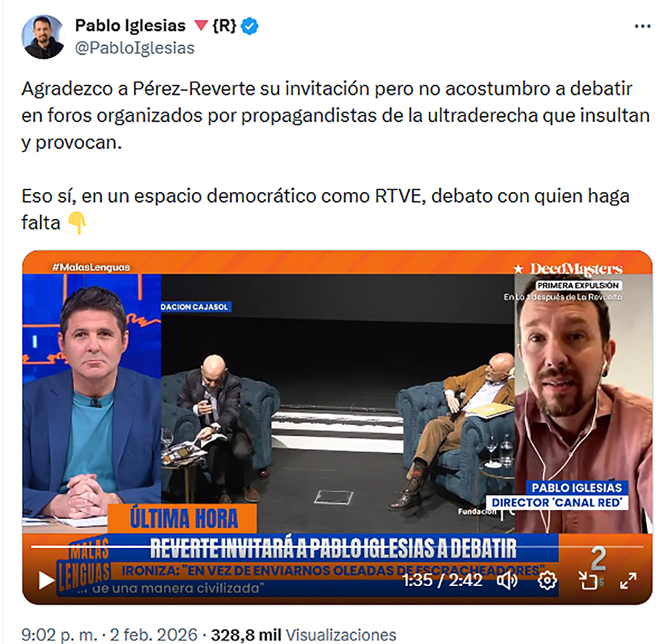Image resolution: width=667 pixels, height=644 pixels.
Task: Enable picture-in-picture mode icon
Action: 588,580
